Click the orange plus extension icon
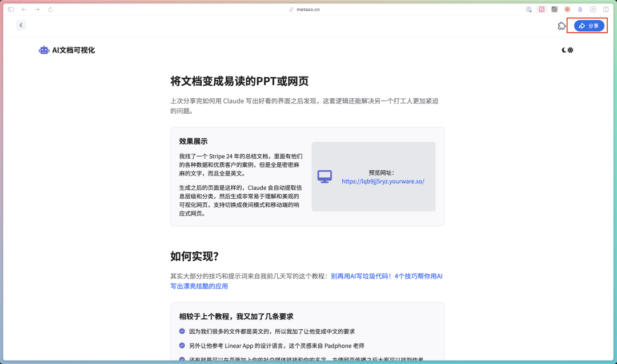 pos(567,10)
